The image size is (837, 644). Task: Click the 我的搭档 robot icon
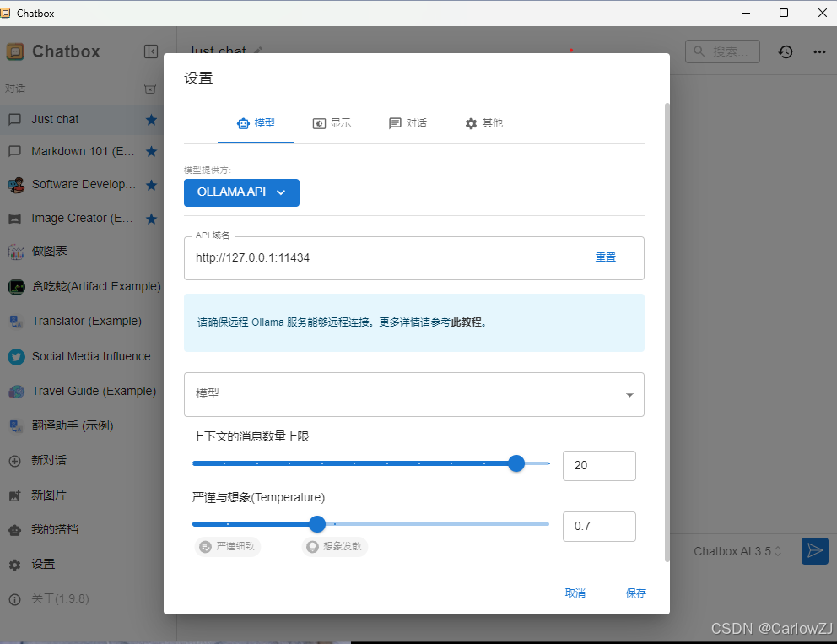tap(15, 530)
